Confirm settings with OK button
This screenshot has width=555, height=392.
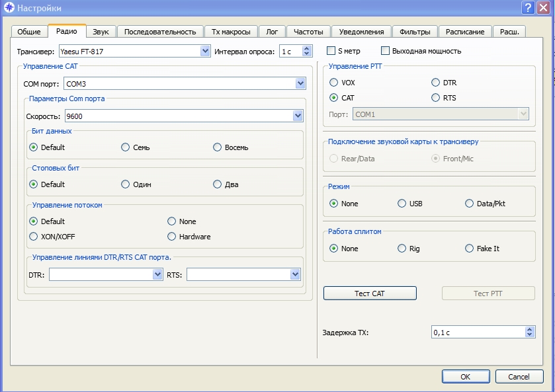pyautogui.click(x=466, y=376)
